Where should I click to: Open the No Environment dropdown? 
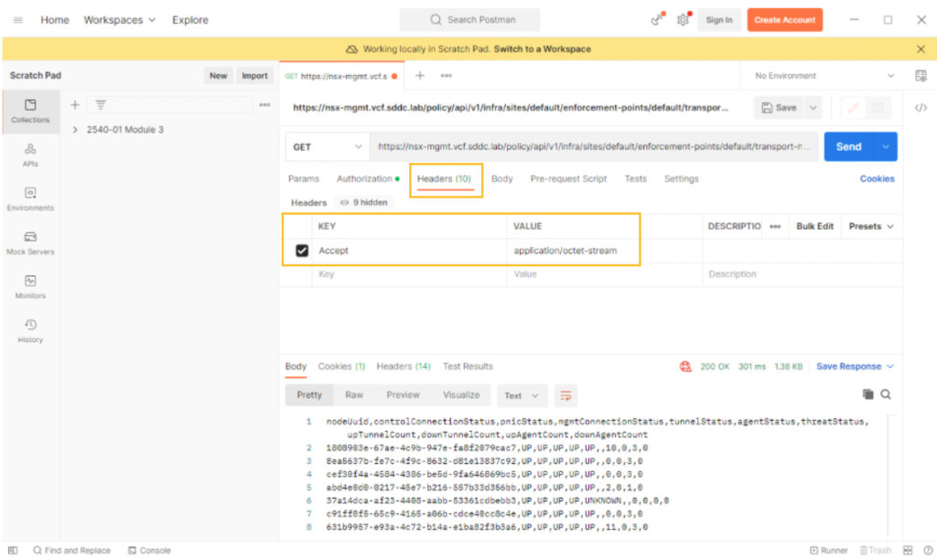tap(824, 76)
